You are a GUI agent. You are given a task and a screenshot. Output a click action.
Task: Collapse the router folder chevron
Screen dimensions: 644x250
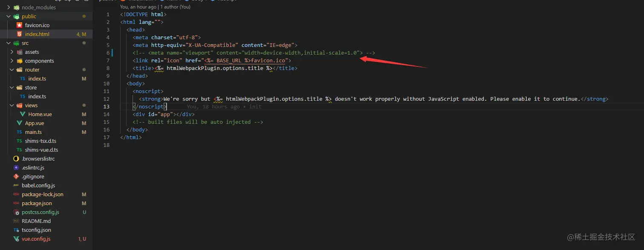coord(12,70)
